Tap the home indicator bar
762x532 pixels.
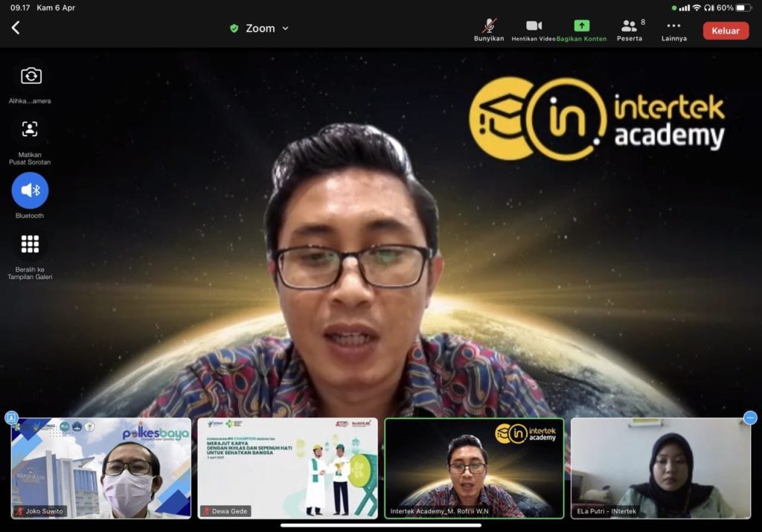[x=381, y=525]
